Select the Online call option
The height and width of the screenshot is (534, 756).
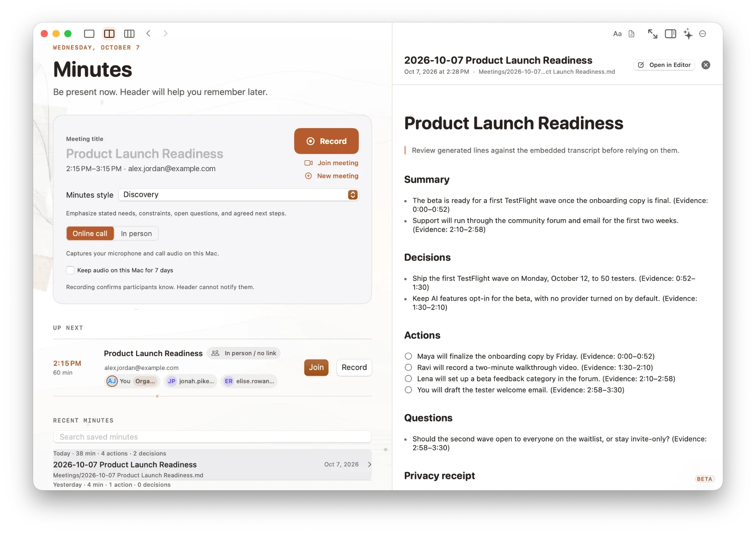(90, 234)
